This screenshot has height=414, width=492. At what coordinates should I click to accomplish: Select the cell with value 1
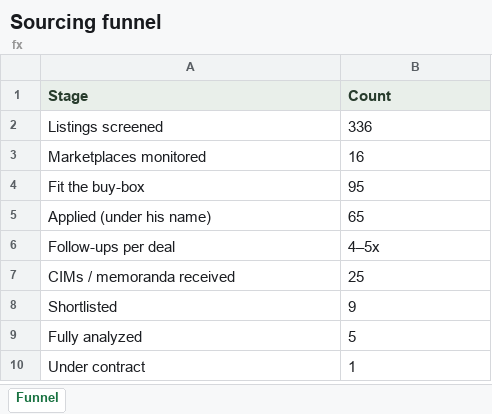tap(415, 366)
